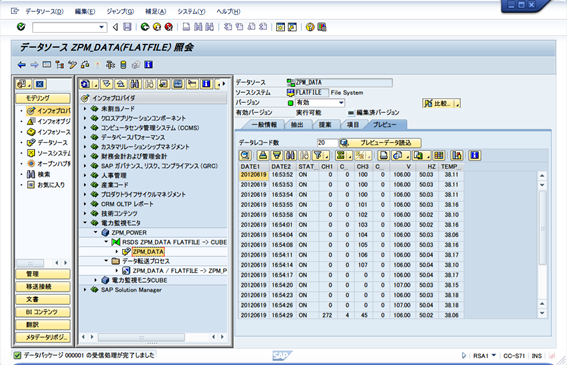
Task: Click the blue left arrow navigation icon
Action: click(x=22, y=65)
